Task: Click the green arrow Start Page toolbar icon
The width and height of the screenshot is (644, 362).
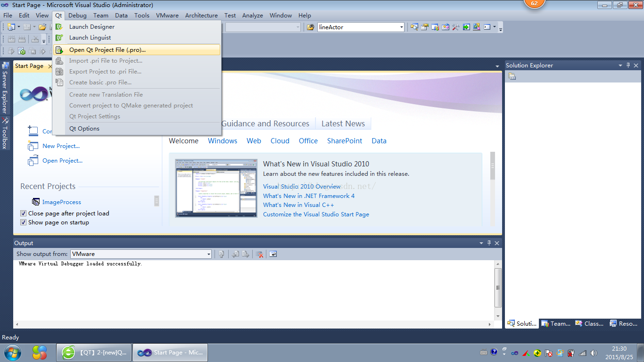Action: [x=466, y=27]
